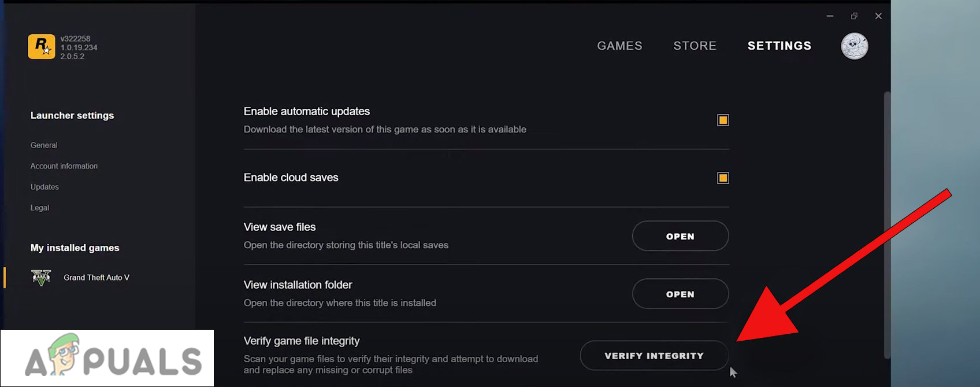The height and width of the screenshot is (387, 980).
Task: Disable the Enable automatic updates checkbox
Action: click(723, 120)
